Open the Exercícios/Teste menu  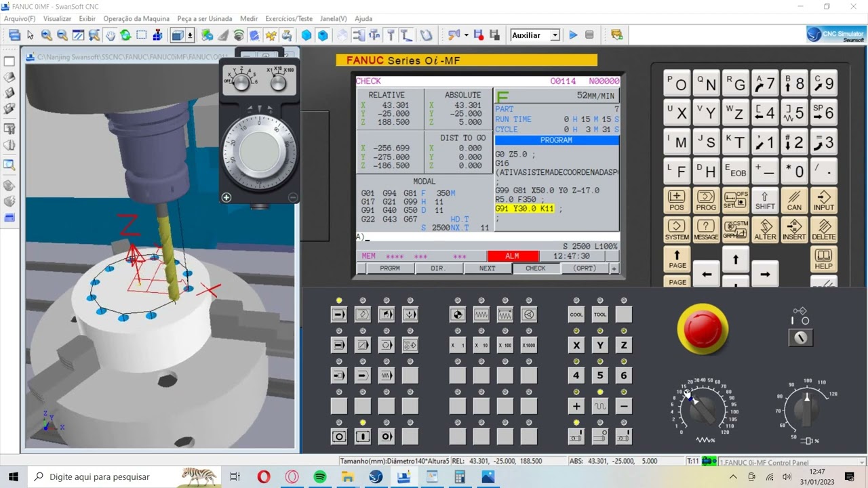[289, 19]
